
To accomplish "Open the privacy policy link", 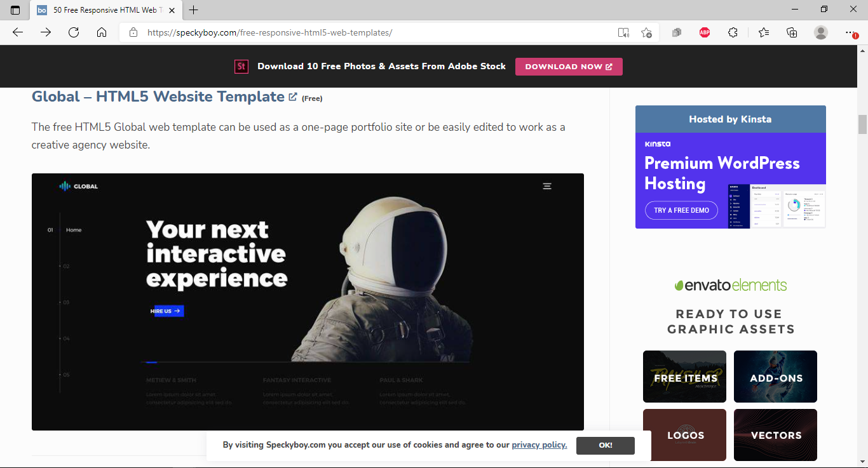I will (539, 445).
